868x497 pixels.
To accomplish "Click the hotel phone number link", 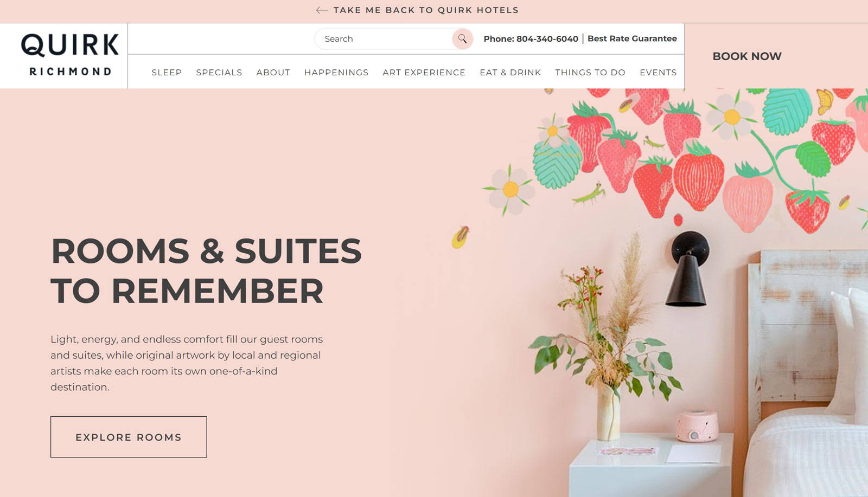I will coord(531,38).
